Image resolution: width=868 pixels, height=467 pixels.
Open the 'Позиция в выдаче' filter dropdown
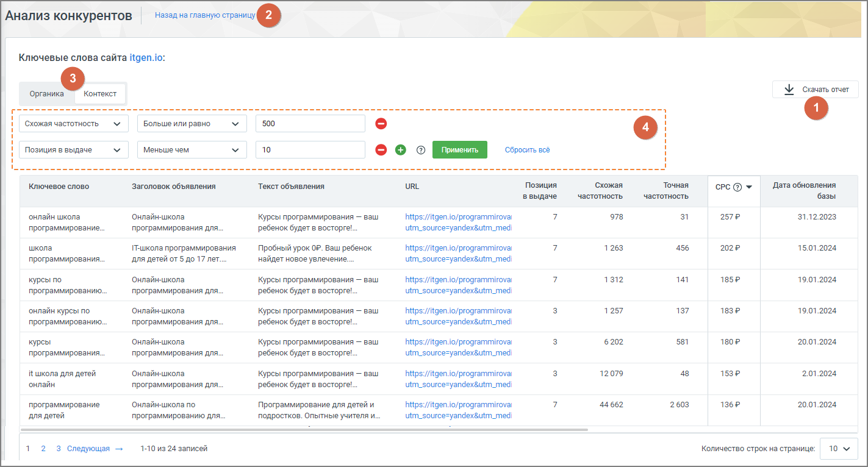coord(74,149)
